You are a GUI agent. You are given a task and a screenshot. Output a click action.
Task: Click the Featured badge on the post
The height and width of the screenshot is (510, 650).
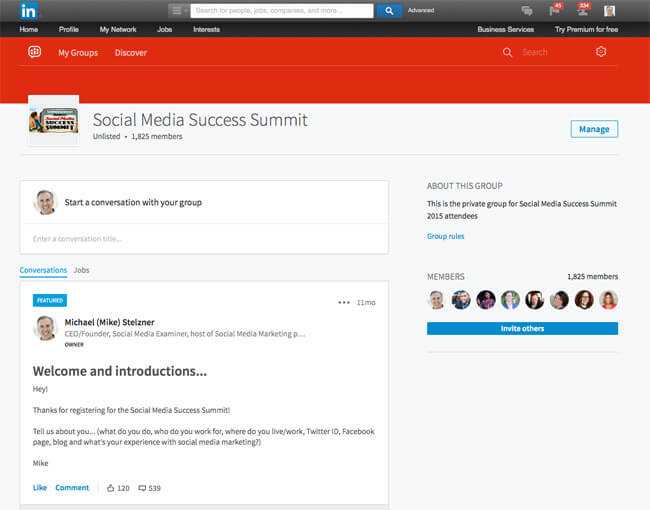point(50,300)
